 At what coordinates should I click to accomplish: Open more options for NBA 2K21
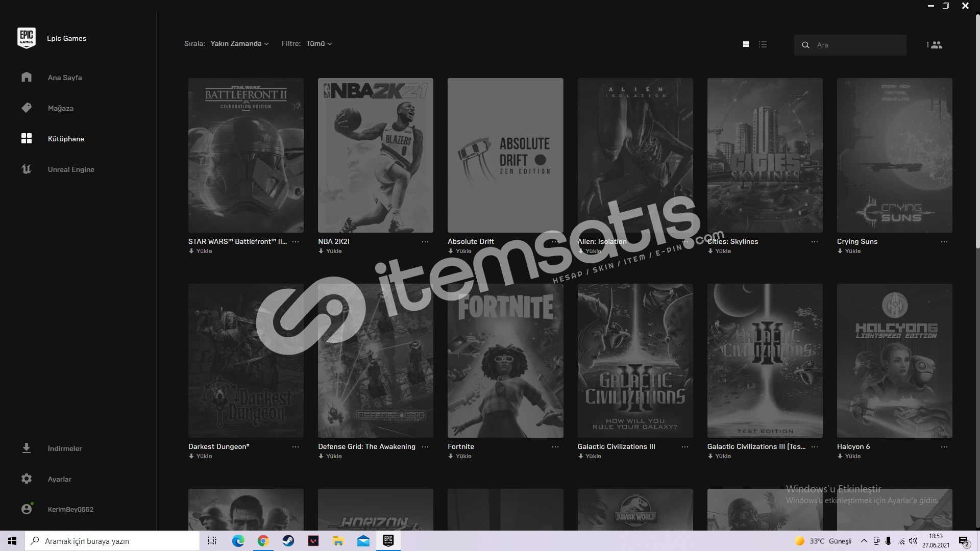[425, 242]
